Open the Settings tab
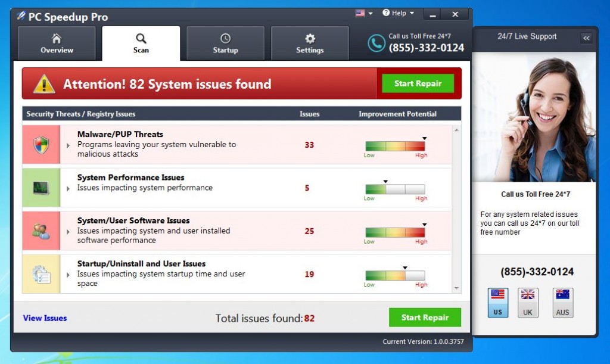Viewport: 610px width, 364px height. click(x=309, y=43)
